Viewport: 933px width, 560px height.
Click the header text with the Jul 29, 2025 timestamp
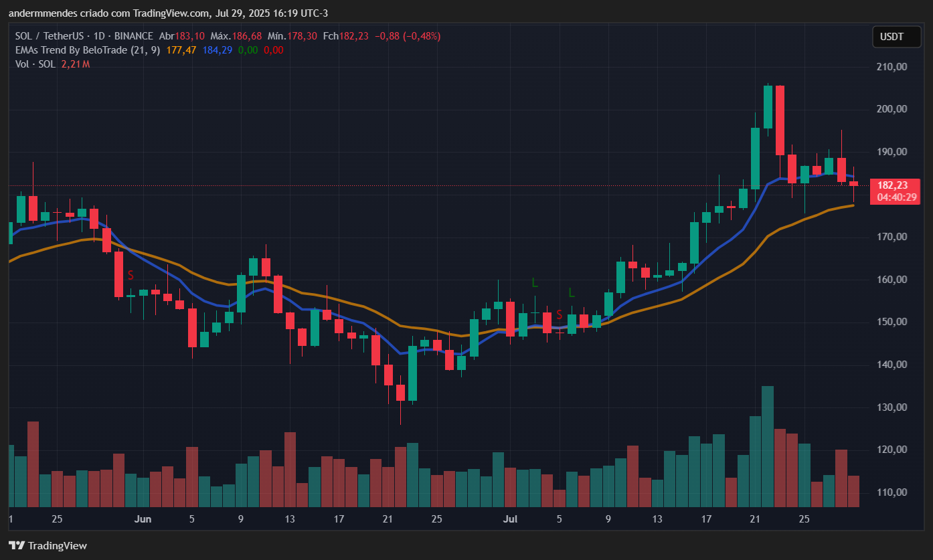click(168, 13)
